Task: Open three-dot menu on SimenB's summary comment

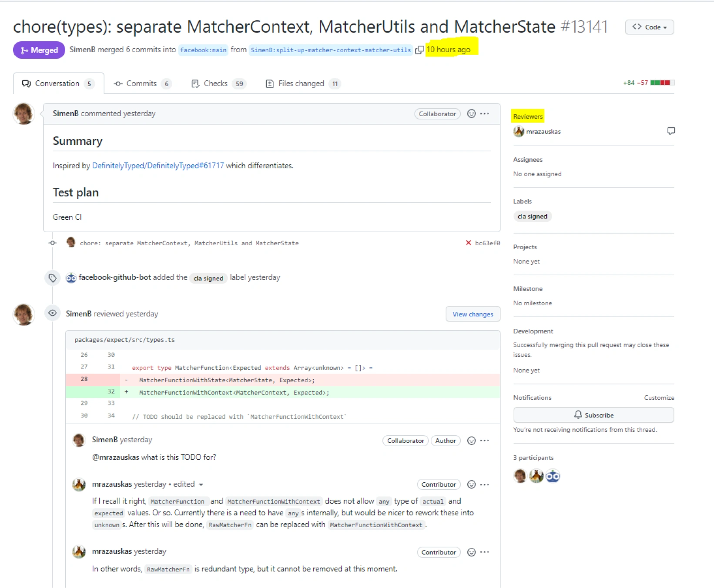Action: point(485,114)
